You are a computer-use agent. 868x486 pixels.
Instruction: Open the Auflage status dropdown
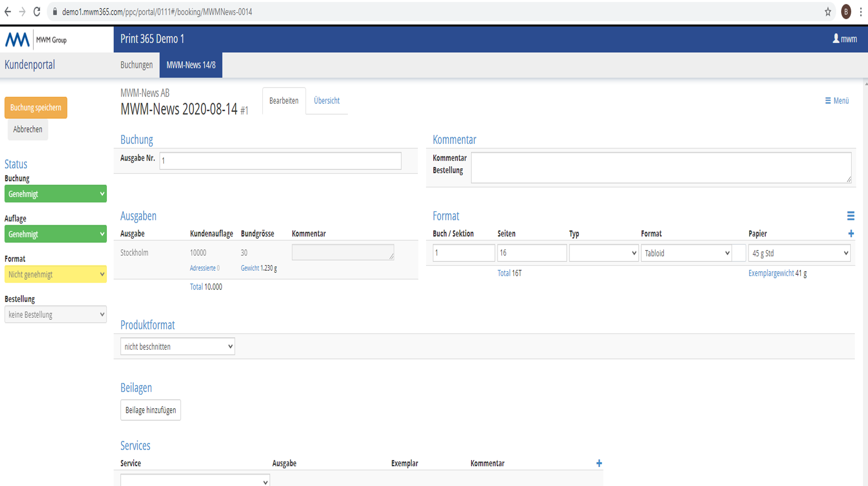tap(55, 234)
